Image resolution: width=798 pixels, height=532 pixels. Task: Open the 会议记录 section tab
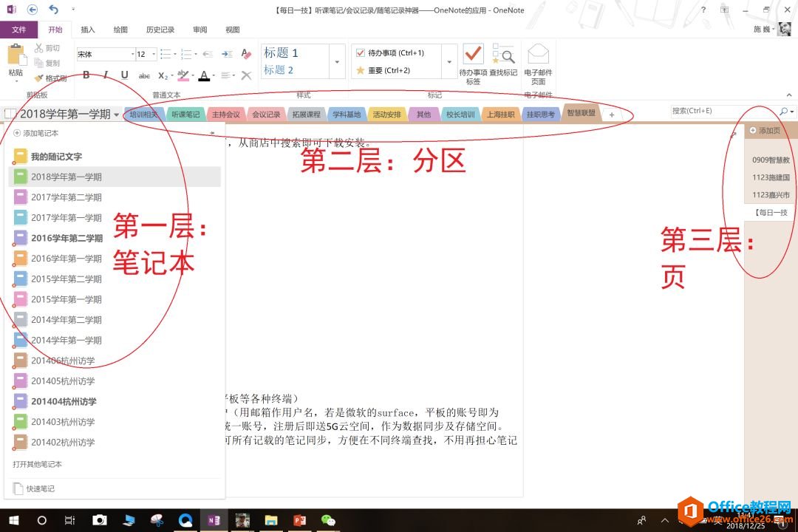(x=266, y=115)
